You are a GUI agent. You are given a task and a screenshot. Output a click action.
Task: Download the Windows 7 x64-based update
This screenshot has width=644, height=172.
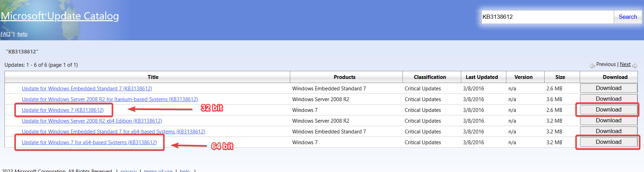[608, 142]
